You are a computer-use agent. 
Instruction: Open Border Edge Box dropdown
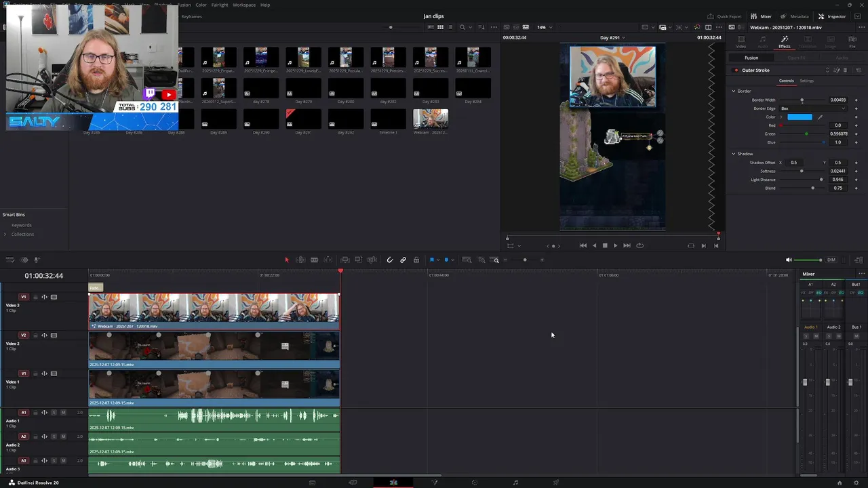812,108
